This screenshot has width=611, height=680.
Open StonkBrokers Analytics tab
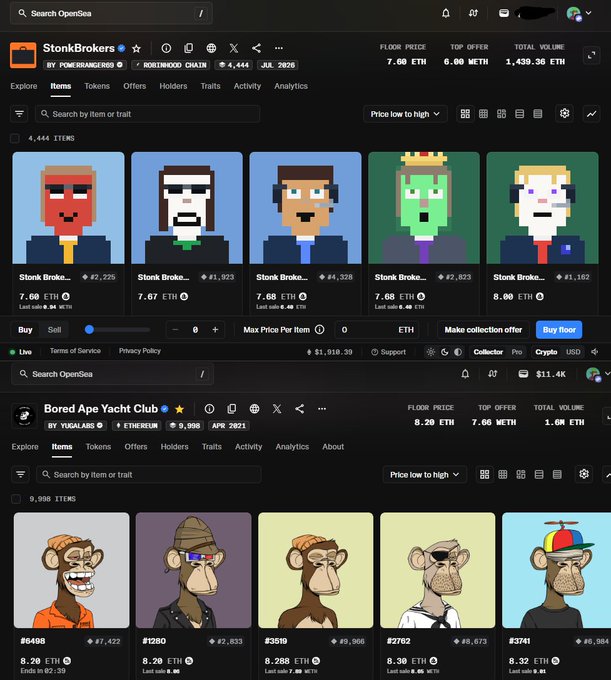tap(291, 86)
